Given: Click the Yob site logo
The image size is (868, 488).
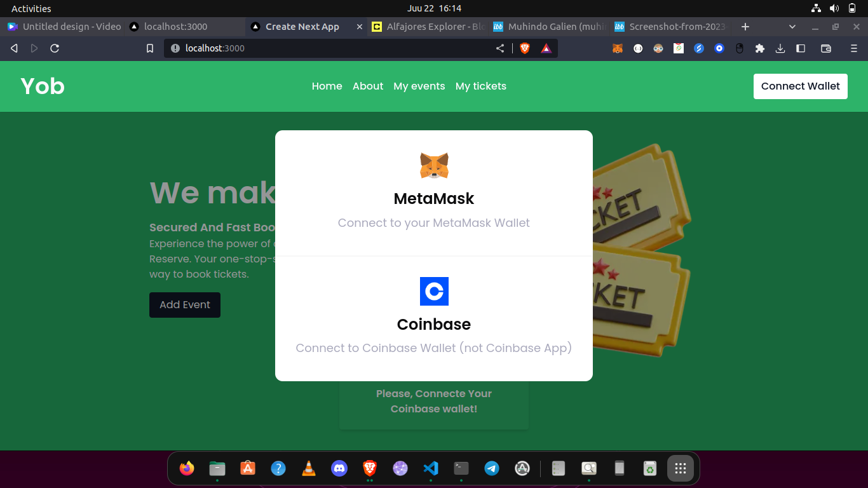Looking at the screenshot, I should (43, 86).
